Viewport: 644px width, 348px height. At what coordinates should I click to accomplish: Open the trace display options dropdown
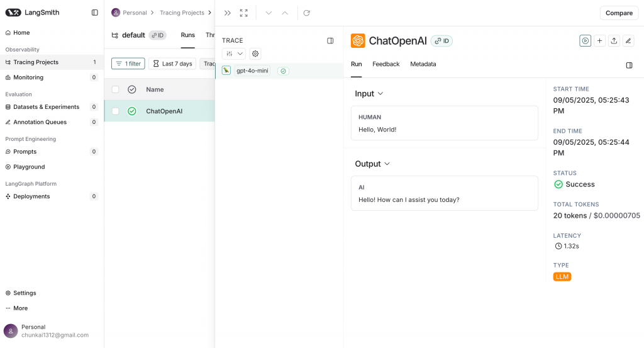[x=234, y=54]
